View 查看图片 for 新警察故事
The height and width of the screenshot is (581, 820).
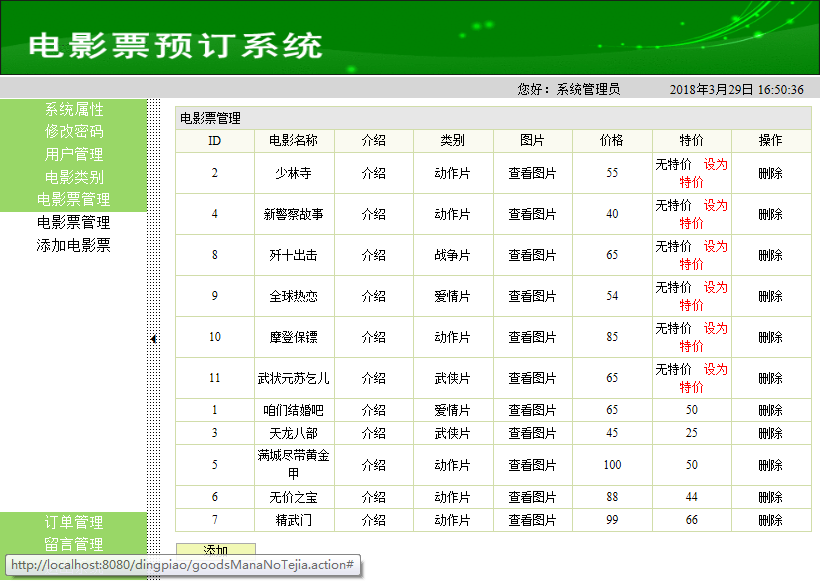click(x=532, y=214)
